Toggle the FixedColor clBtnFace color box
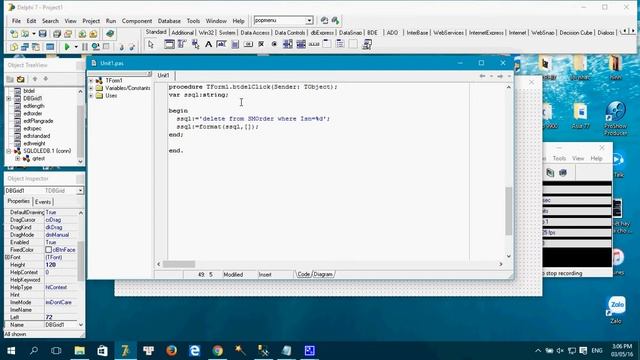Screen dimensions: 640x360 coord(48,250)
